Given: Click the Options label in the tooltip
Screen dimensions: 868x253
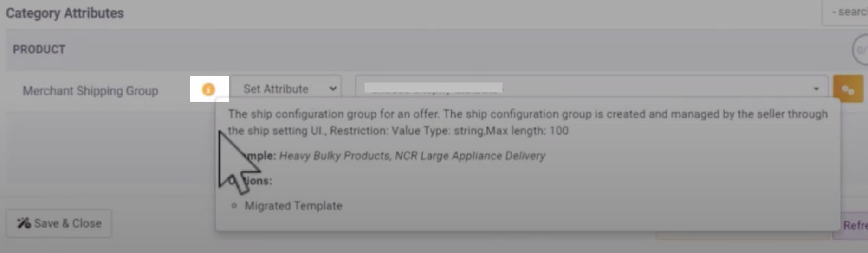Looking at the screenshot, I should click(258, 181).
